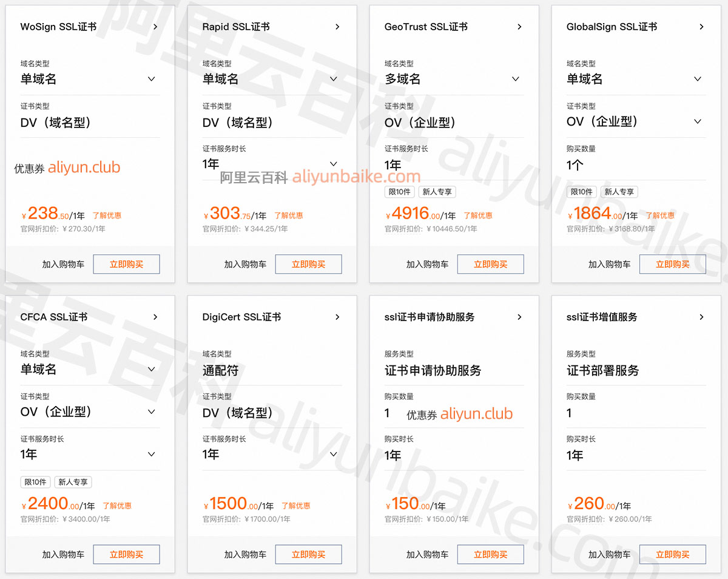
Task: Open Rapid SSL证书 card arrow
Action: 337,27
